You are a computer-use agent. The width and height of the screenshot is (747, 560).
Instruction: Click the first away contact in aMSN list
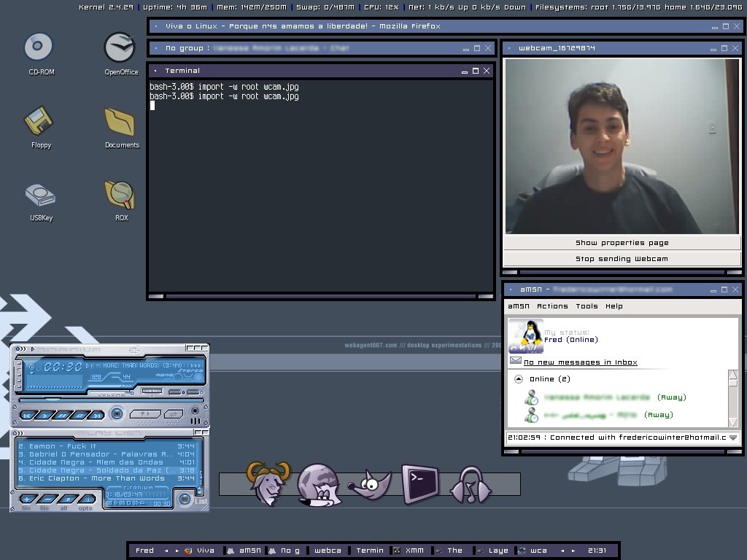(x=606, y=397)
